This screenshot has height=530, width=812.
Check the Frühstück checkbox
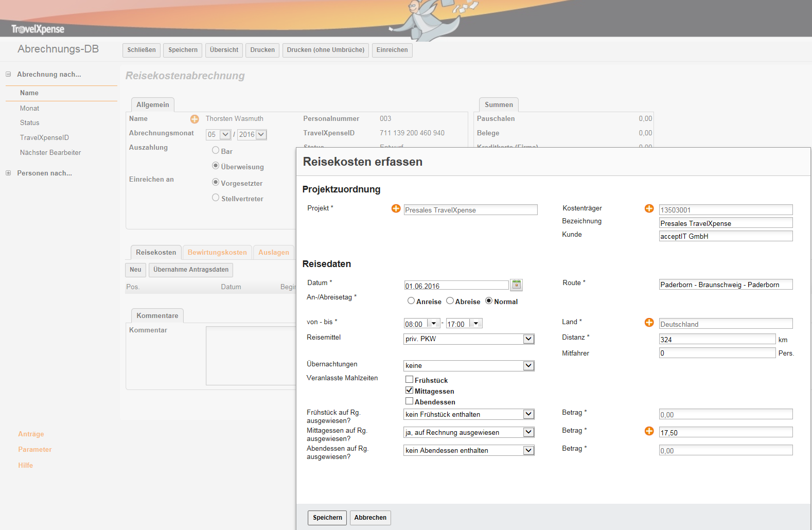(x=410, y=379)
